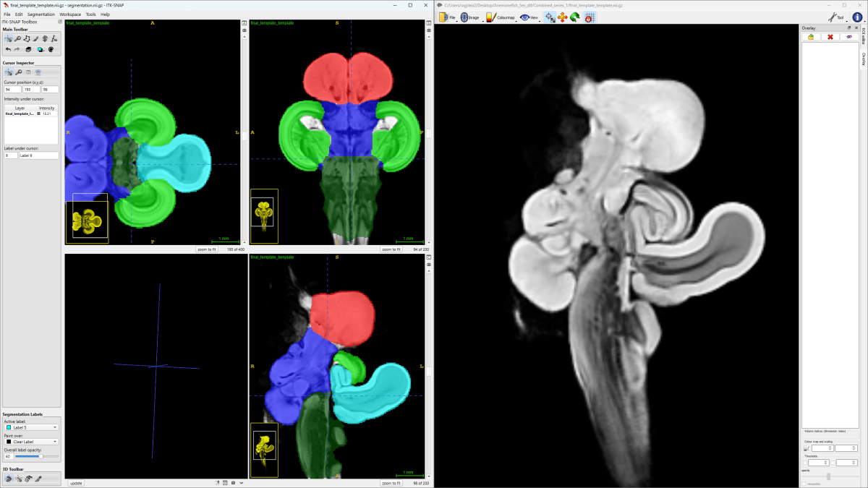The width and height of the screenshot is (868, 488).
Task: Click the Undo arrow in Main Toolbar
Action: pyautogui.click(x=8, y=49)
